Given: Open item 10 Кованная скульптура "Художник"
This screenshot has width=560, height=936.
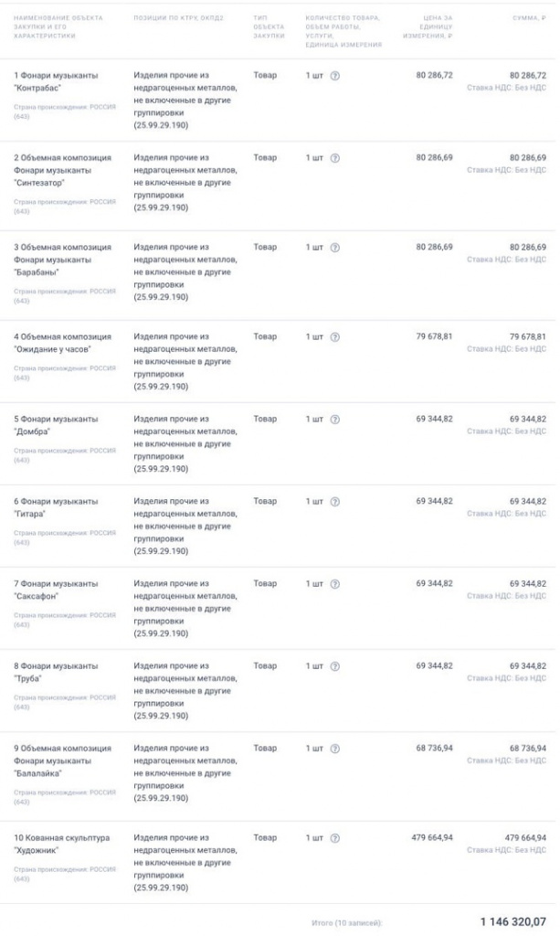Looking at the screenshot, I should 62,845.
